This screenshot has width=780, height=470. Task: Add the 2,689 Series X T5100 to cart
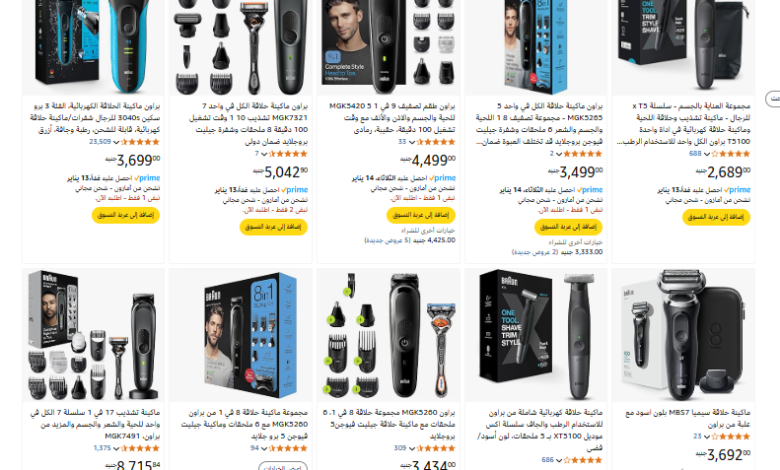coord(716,217)
